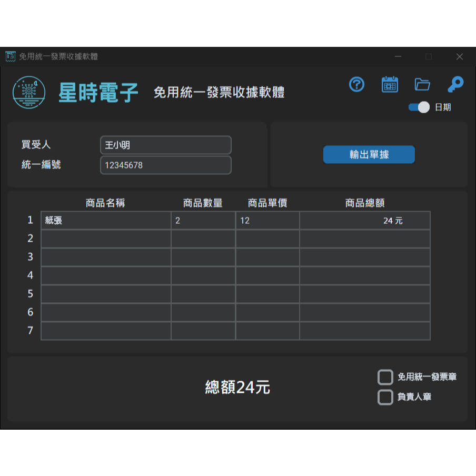This screenshot has height=476, width=476.
Task: Minimize the application window
Action: tap(398, 57)
